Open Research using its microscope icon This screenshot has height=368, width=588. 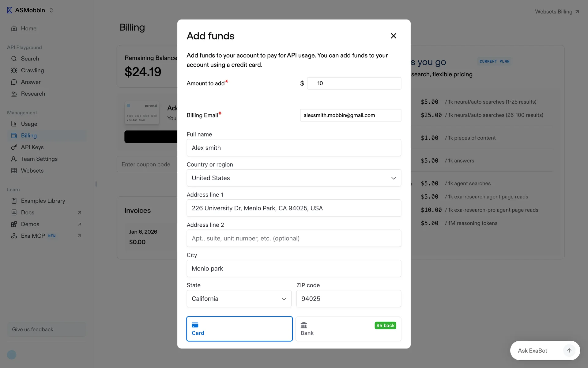tap(14, 94)
